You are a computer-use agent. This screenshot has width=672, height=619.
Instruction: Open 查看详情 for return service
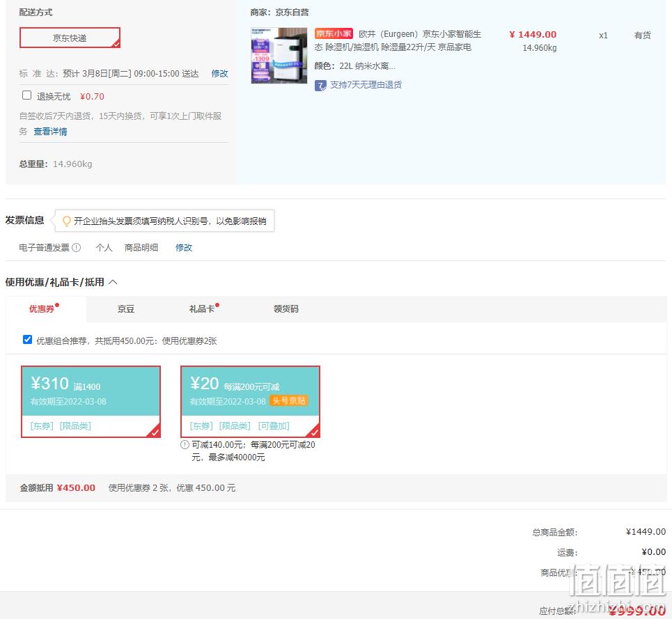pos(50,132)
